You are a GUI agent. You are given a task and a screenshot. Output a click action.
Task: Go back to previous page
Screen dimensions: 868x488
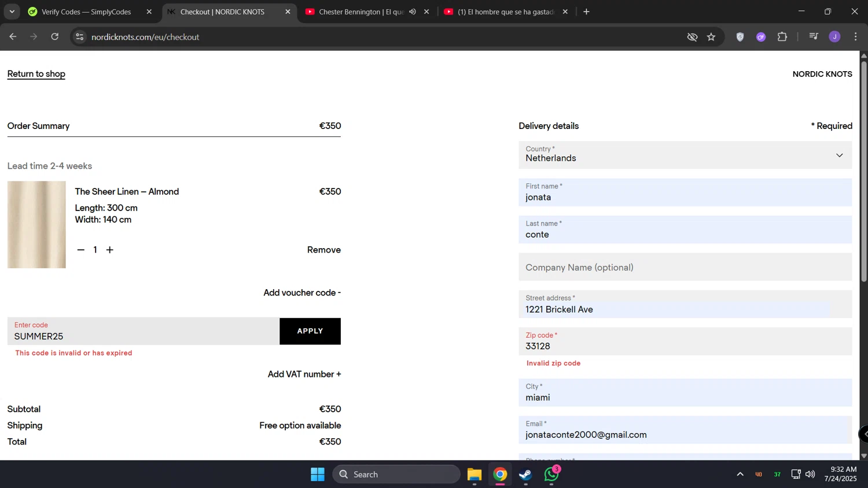13,37
